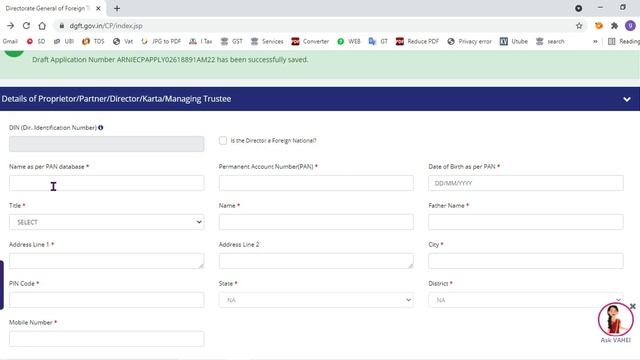This screenshot has width=640, height=360.
Task: Click the DIN information icon
Action: coord(100,128)
